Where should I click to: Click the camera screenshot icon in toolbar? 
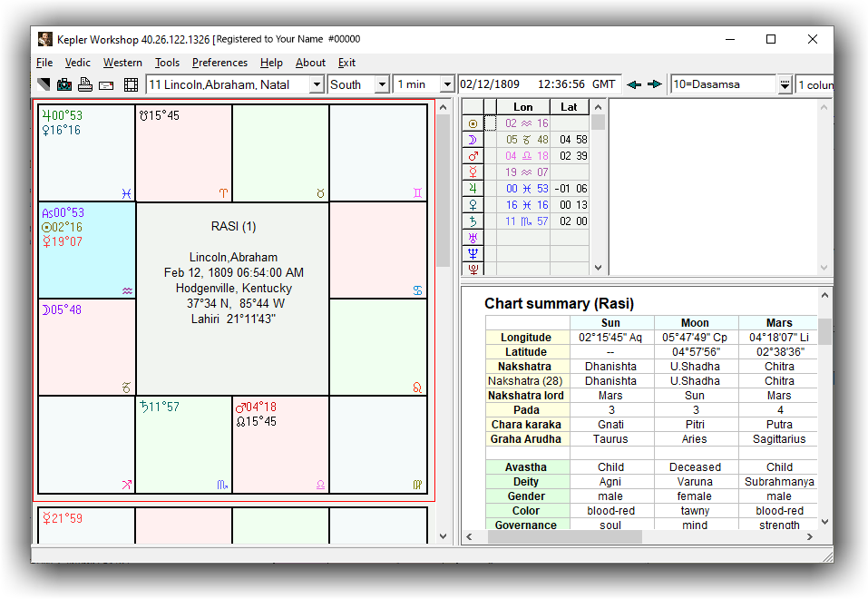click(64, 84)
